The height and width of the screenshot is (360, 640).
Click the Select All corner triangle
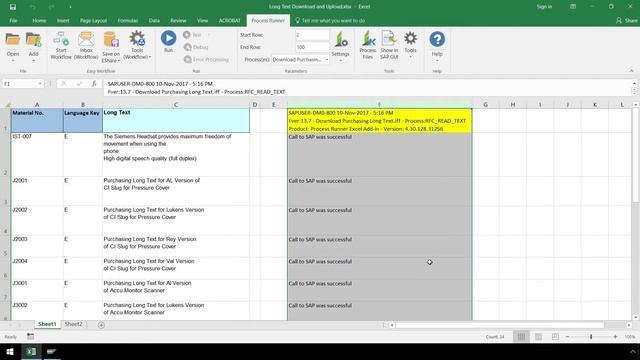7,104
